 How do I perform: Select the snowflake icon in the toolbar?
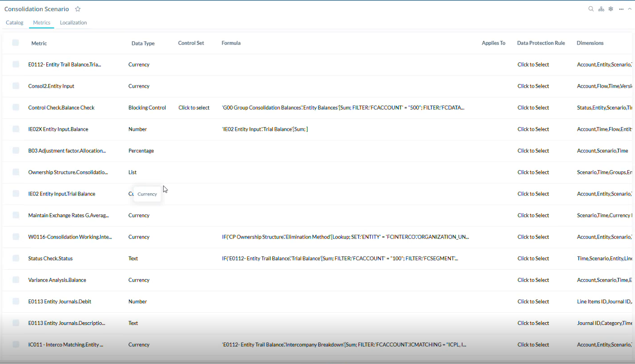[x=611, y=9]
